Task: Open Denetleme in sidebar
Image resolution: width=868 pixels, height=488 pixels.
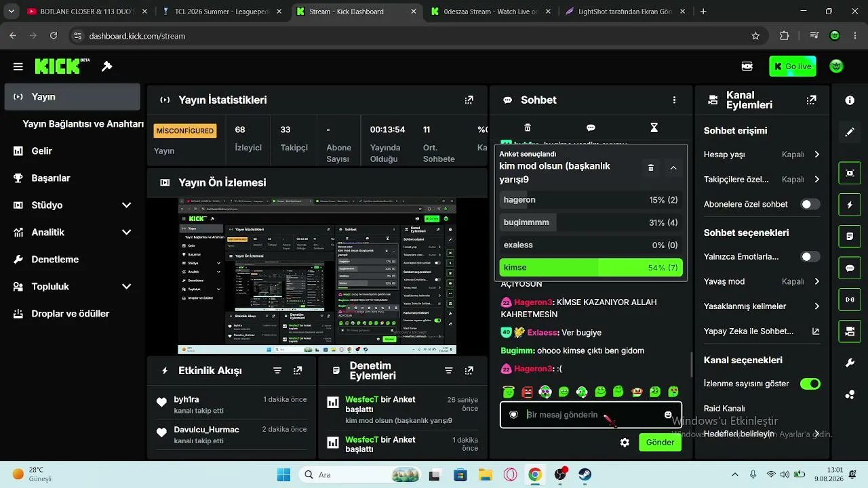Action: click(73, 260)
